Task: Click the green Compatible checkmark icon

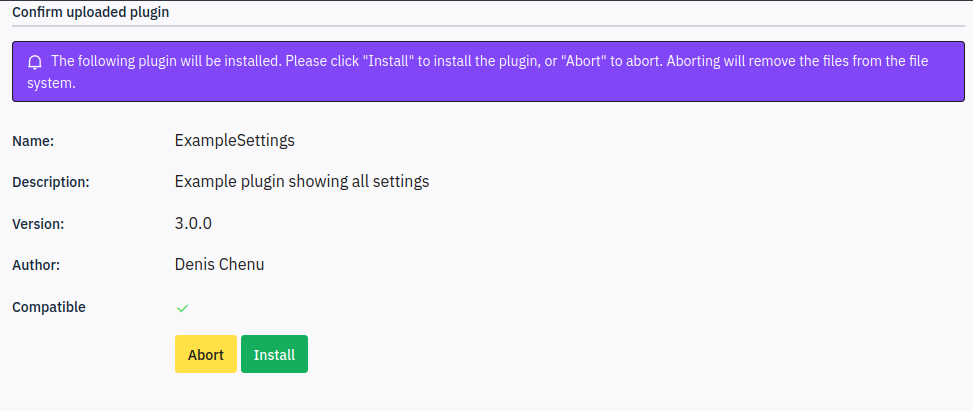Action: (x=182, y=308)
